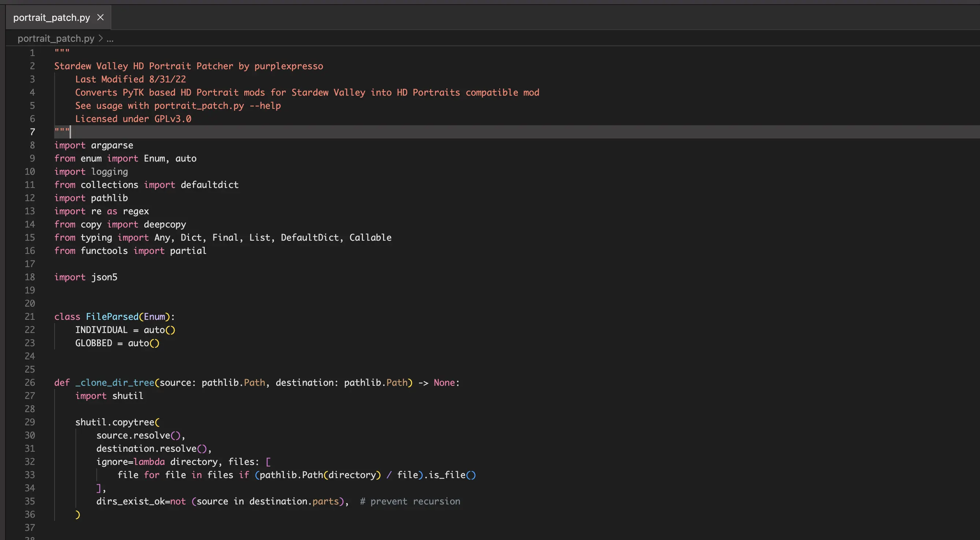980x540 pixels.
Task: Click 'dirs_exist_ok=not' on line 35
Action: point(141,501)
